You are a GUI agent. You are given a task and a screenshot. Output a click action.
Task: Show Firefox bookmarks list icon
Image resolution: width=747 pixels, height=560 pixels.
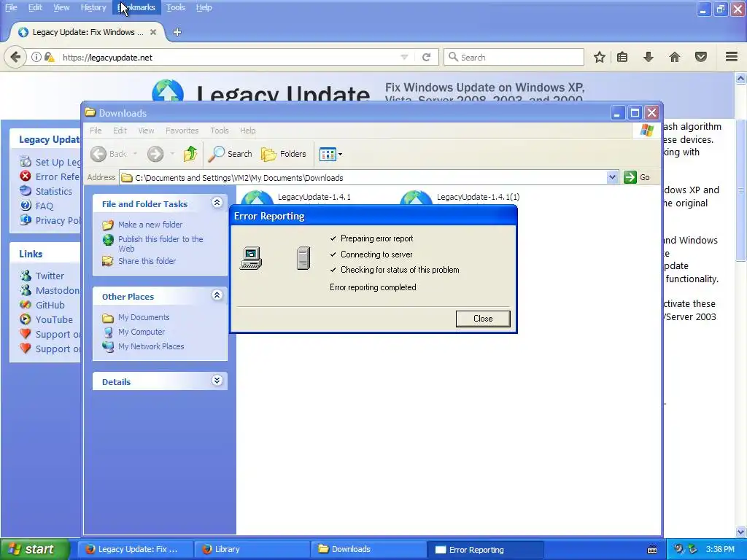pyautogui.click(x=622, y=57)
